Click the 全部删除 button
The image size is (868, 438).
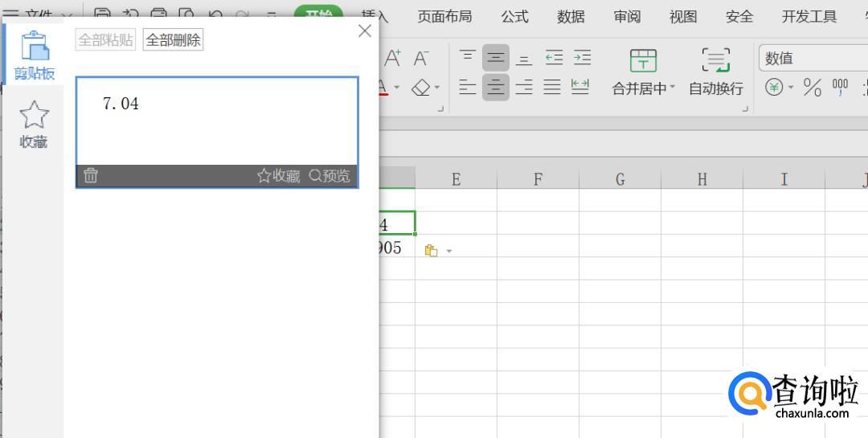[x=174, y=40]
